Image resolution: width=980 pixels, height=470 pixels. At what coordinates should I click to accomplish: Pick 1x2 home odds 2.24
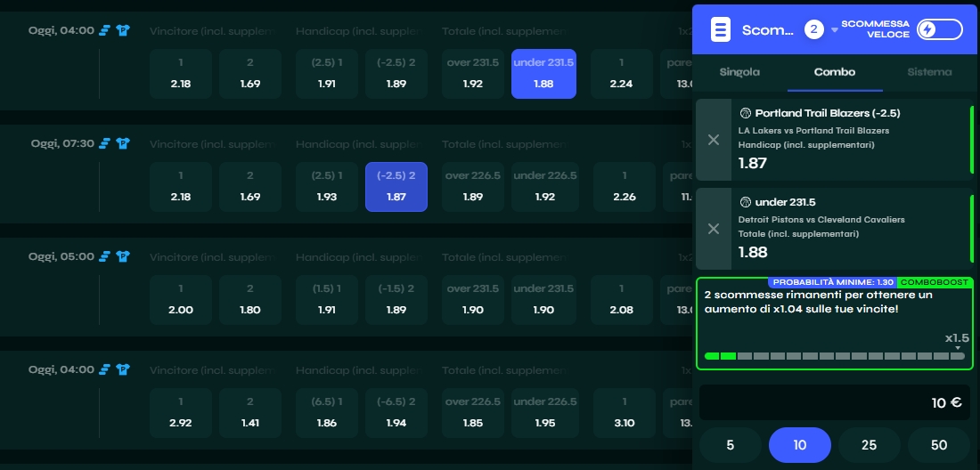click(621, 74)
